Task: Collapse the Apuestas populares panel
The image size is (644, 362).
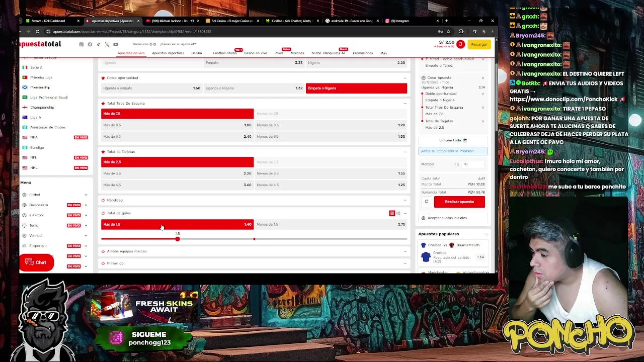Action: [x=486, y=234]
